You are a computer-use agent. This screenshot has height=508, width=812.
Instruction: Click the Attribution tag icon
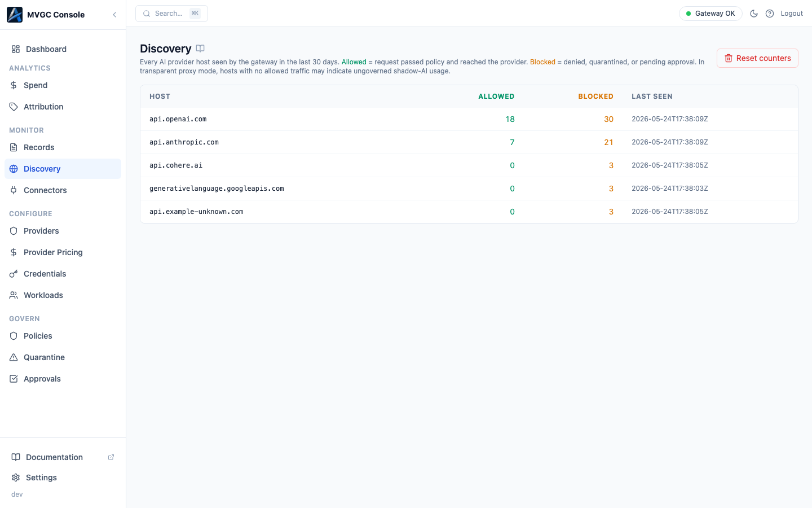14,107
